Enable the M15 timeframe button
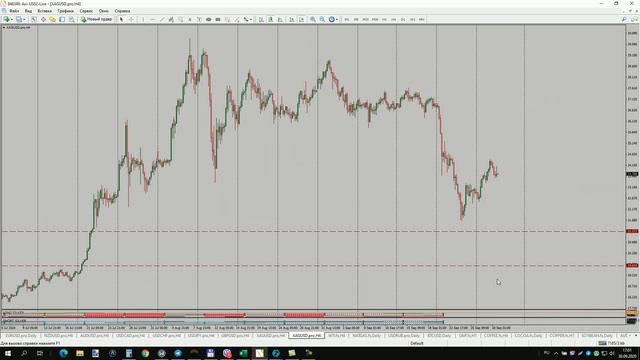Viewport: 640px width, 360px height. [x=365, y=19]
